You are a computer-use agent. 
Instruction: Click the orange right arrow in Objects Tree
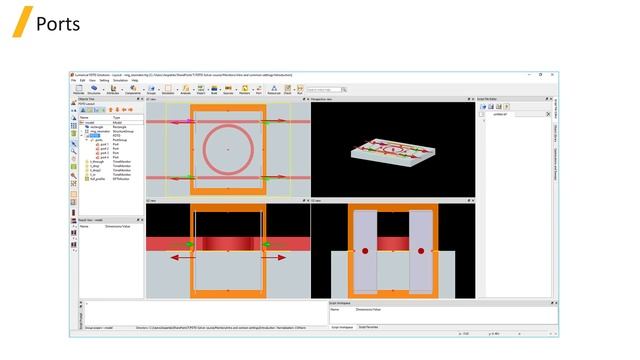pyautogui.click(x=131, y=110)
